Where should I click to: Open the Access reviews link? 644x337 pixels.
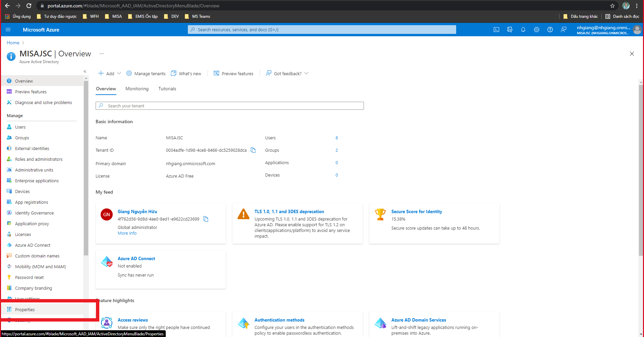pos(132,320)
